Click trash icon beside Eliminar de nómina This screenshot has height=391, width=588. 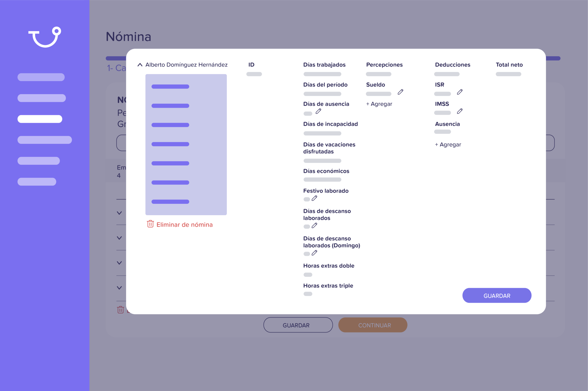pyautogui.click(x=150, y=224)
